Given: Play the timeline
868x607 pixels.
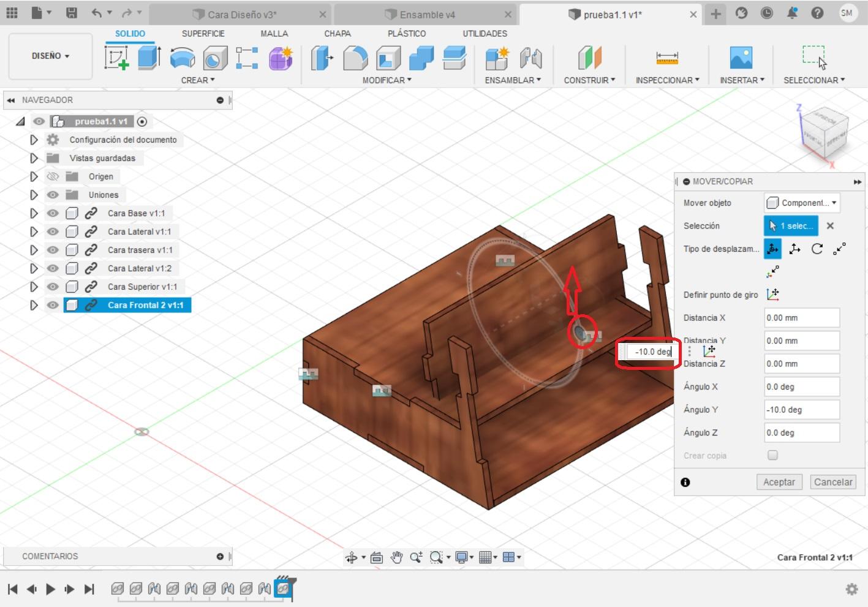Looking at the screenshot, I should tap(51, 589).
